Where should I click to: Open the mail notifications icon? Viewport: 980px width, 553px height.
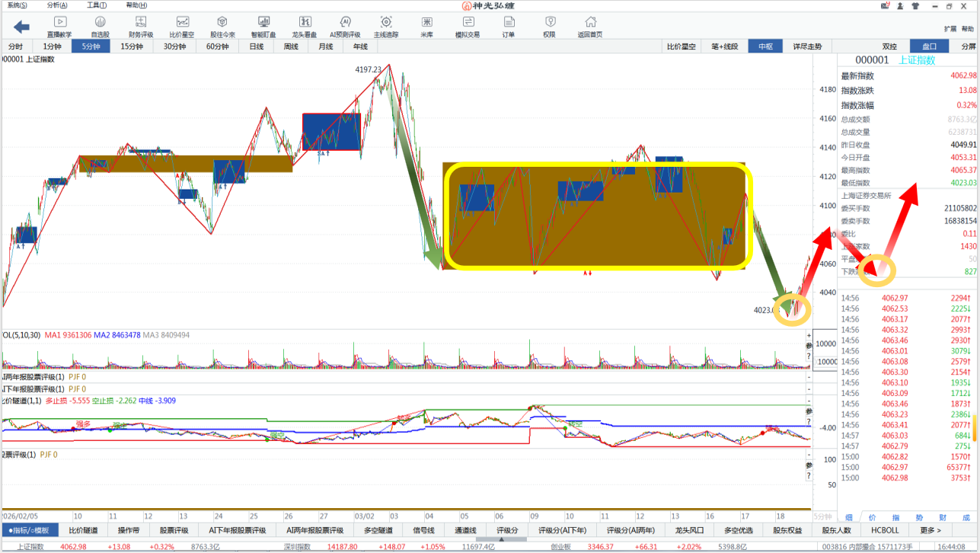(886, 5)
